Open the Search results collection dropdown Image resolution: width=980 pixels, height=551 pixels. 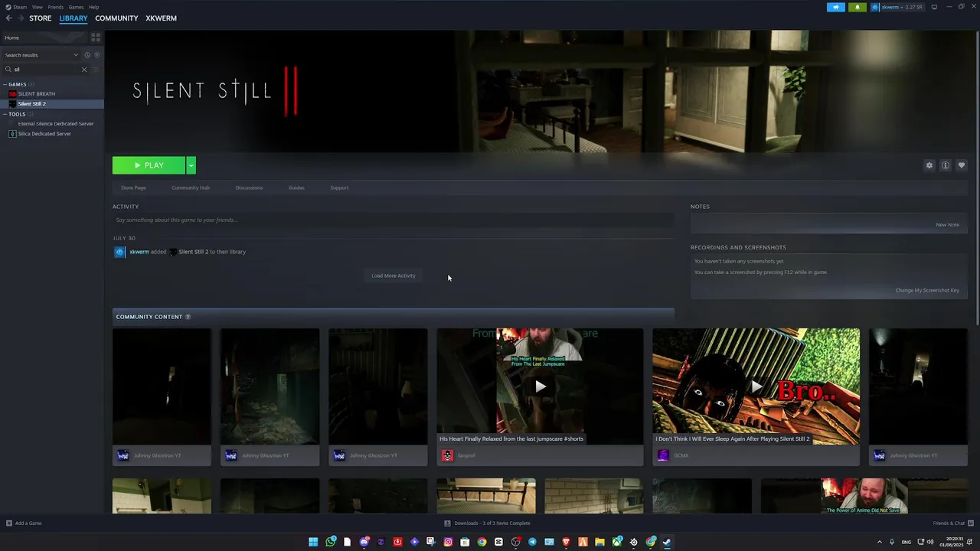(x=41, y=55)
